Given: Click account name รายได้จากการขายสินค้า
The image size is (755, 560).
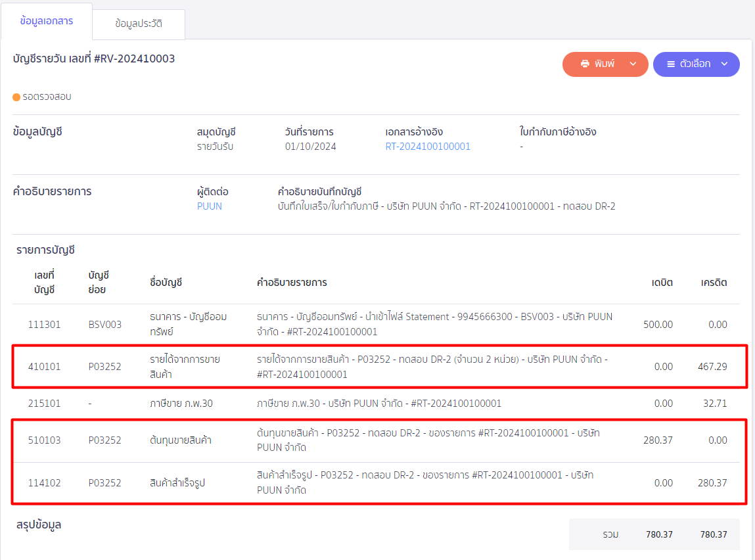Looking at the screenshot, I should tap(185, 366).
